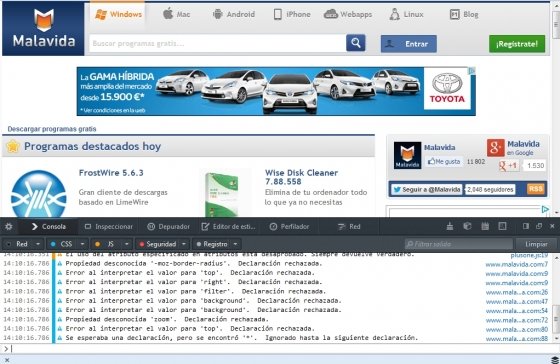
Task: Click the Google+ red g icon
Action: click(496, 148)
